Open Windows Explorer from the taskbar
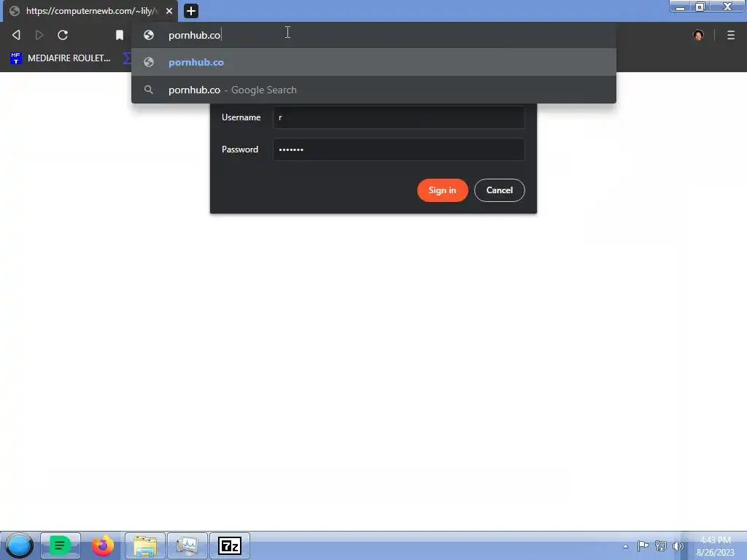This screenshot has height=560, width=747. (145, 545)
